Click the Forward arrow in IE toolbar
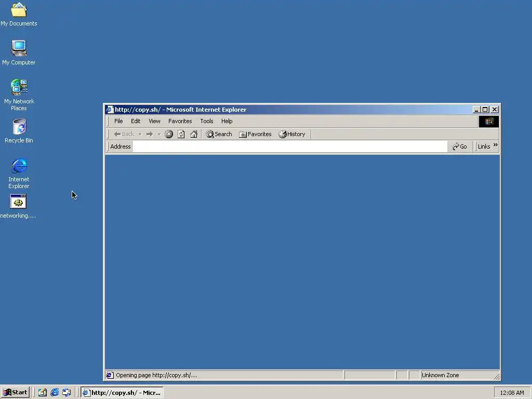Image resolution: width=532 pixels, height=399 pixels. click(149, 134)
